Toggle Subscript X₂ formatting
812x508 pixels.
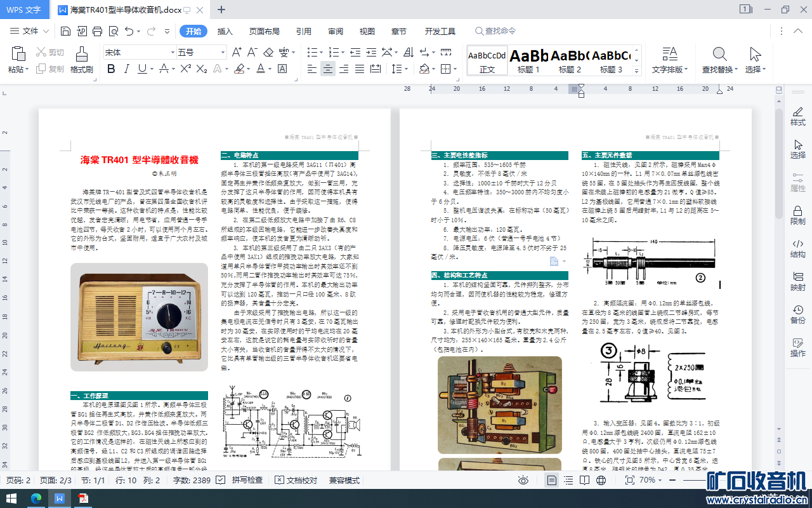click(202, 69)
